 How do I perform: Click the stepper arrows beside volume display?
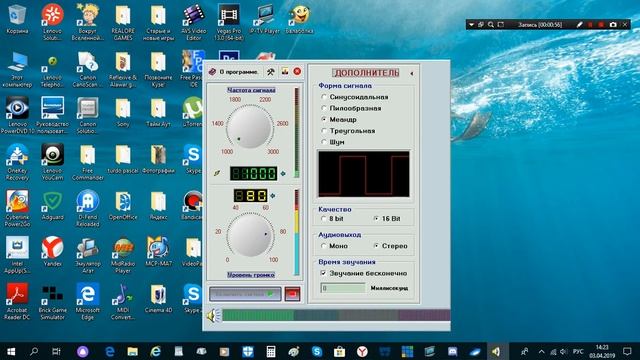coord(273,196)
